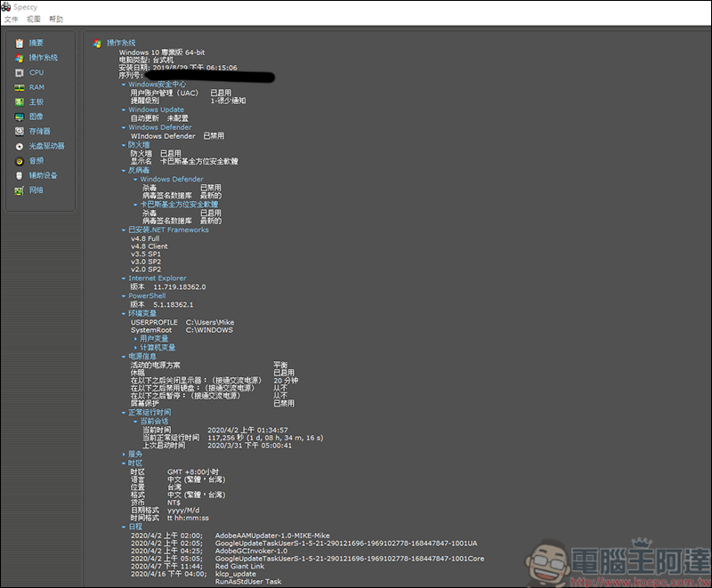Collapse the PowerShell node
712x588 pixels.
click(124, 296)
